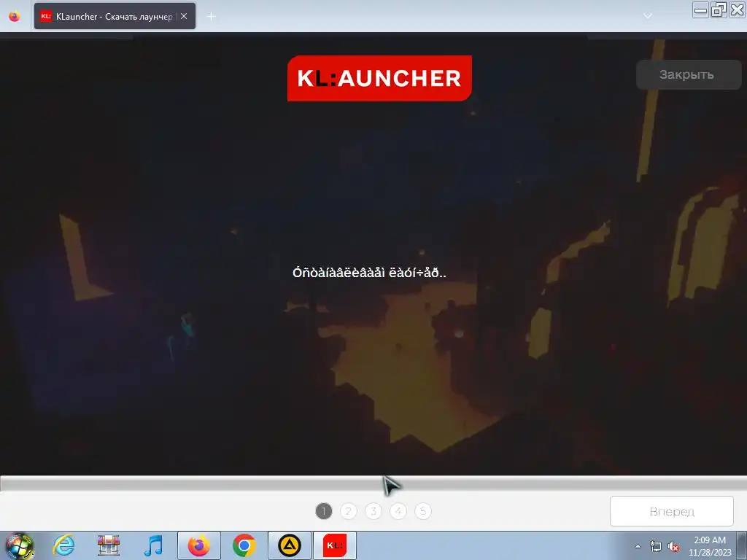
Task: Open a new browser tab
Action: (212, 16)
